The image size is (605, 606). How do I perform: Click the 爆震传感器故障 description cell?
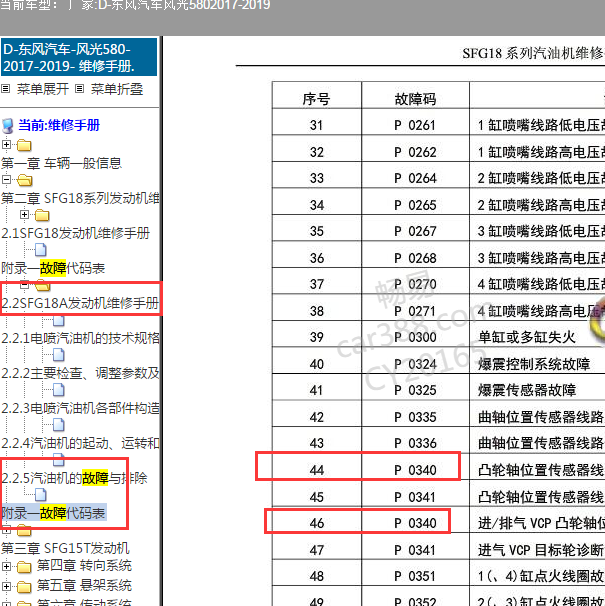tap(527, 390)
